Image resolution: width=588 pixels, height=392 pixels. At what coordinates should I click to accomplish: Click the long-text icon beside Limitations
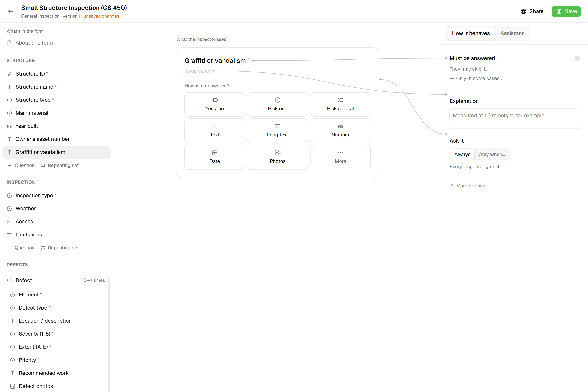click(10, 235)
